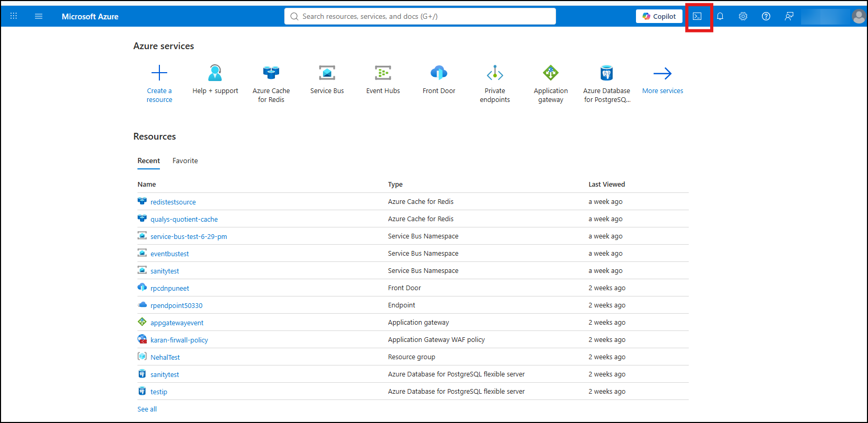Click the redistestsource row icon
This screenshot has height=423, width=868.
pyautogui.click(x=142, y=201)
